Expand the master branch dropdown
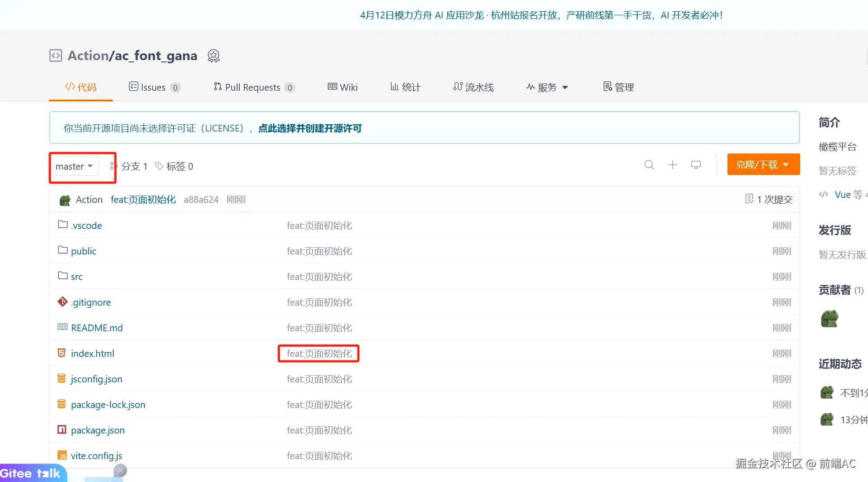This screenshot has width=868, height=482. pos(74,167)
